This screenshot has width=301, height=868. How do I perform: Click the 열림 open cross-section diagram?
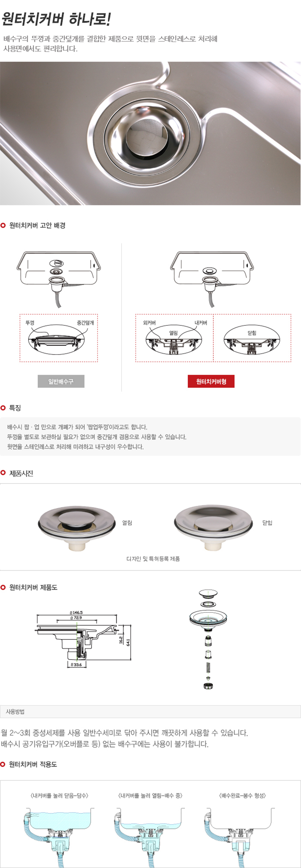click(174, 338)
